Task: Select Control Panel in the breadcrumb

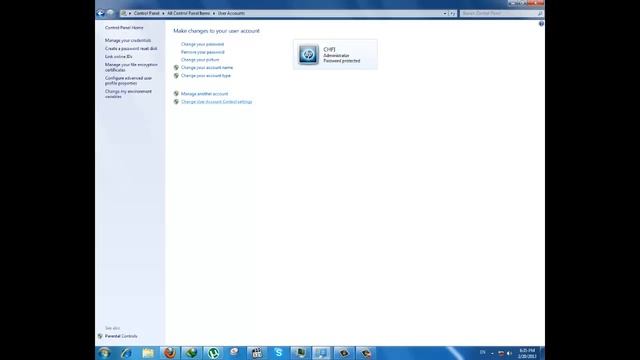Action: click(147, 13)
